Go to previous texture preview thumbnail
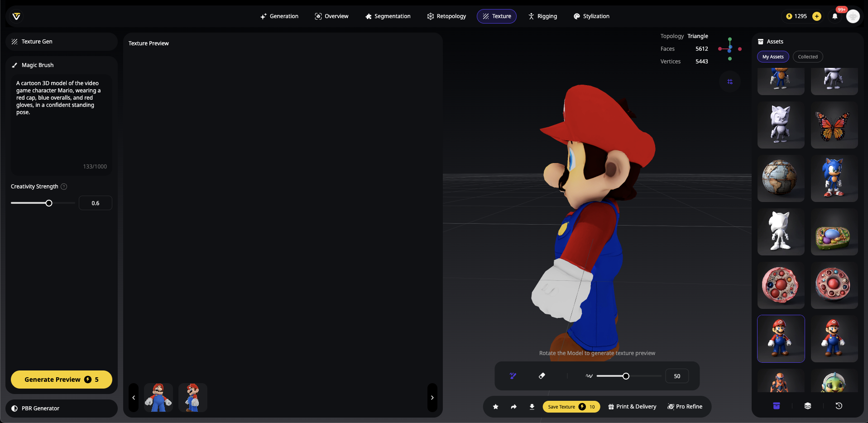The height and width of the screenshot is (423, 868). tap(134, 398)
